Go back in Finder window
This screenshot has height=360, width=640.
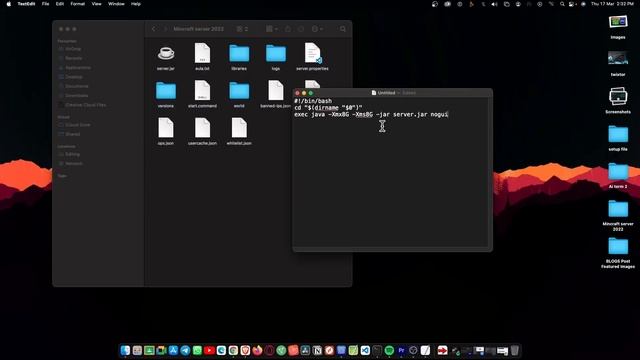point(154,29)
